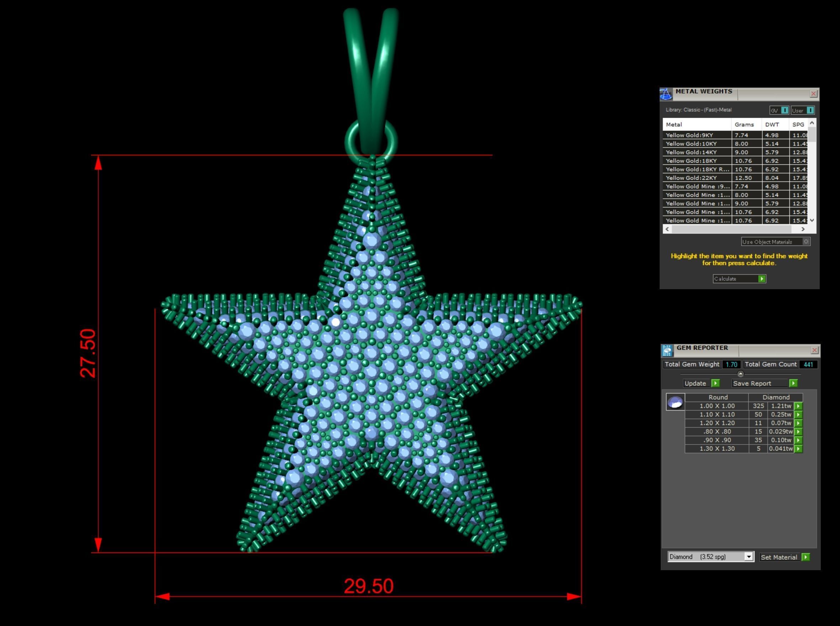Click green arrow for 1.20 X 1.20 row
The height and width of the screenshot is (626, 840).
click(x=798, y=423)
